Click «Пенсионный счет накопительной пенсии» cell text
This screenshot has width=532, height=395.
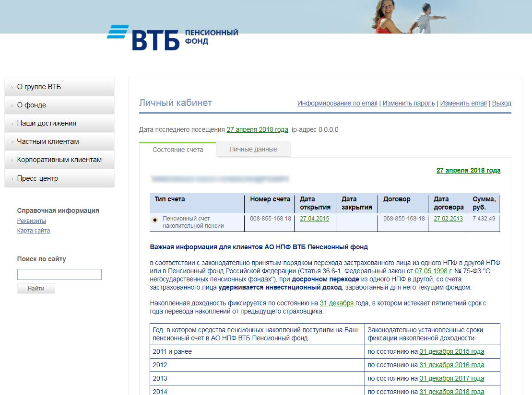(193, 222)
